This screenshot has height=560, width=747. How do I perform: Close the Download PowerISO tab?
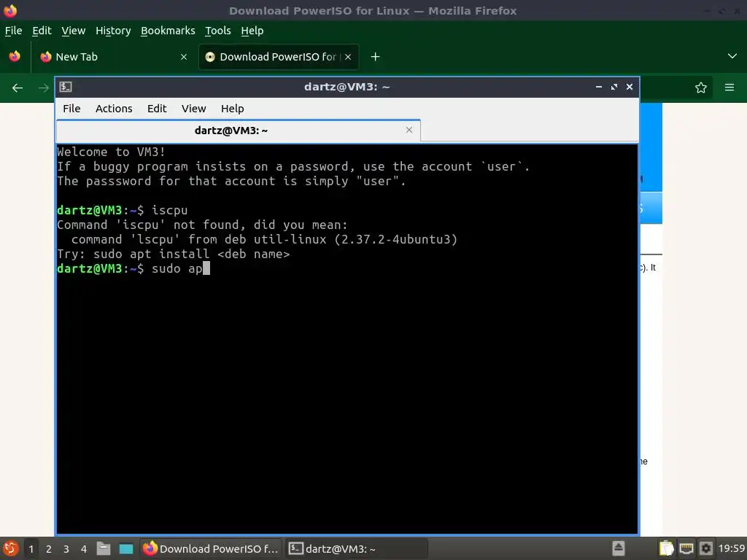click(x=348, y=57)
